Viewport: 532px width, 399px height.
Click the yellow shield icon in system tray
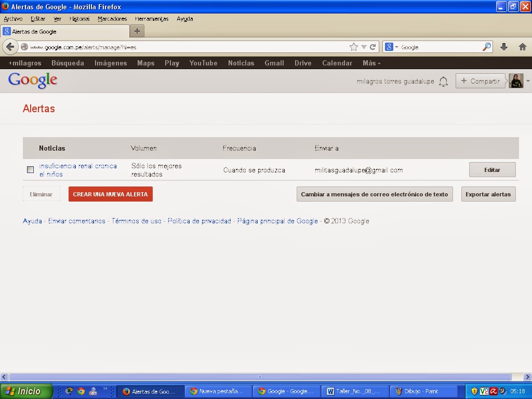474,391
